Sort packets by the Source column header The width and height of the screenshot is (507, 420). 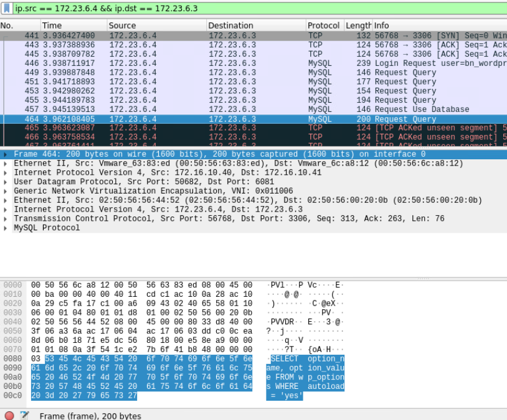[x=156, y=26]
